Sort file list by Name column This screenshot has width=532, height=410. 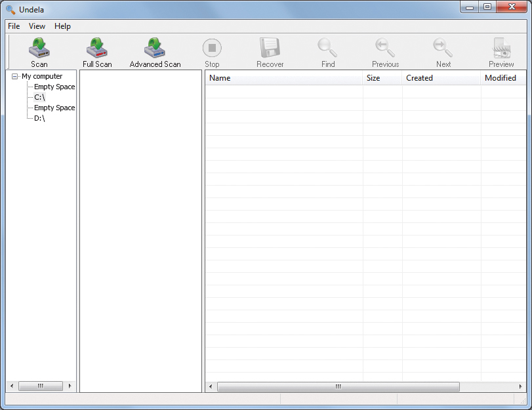coord(283,78)
